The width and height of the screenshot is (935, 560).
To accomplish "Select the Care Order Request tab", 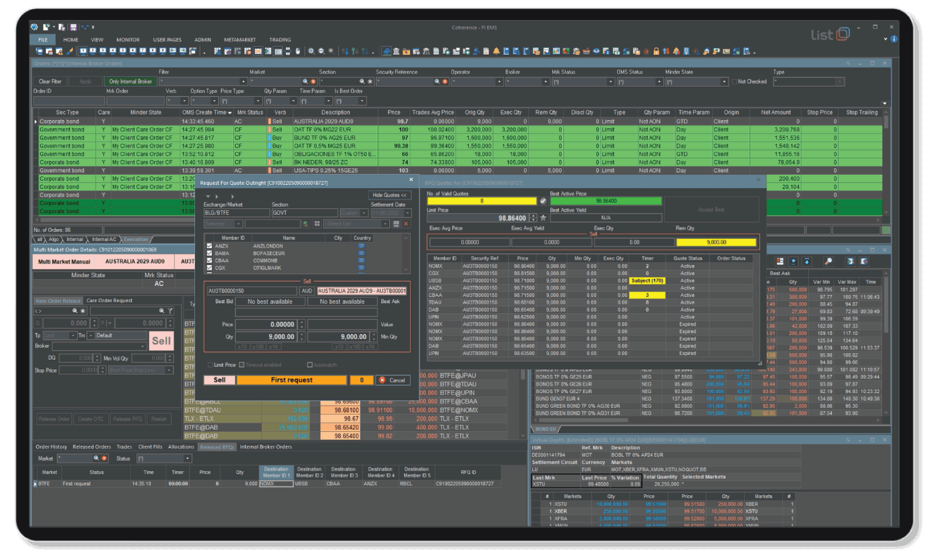I will [110, 300].
